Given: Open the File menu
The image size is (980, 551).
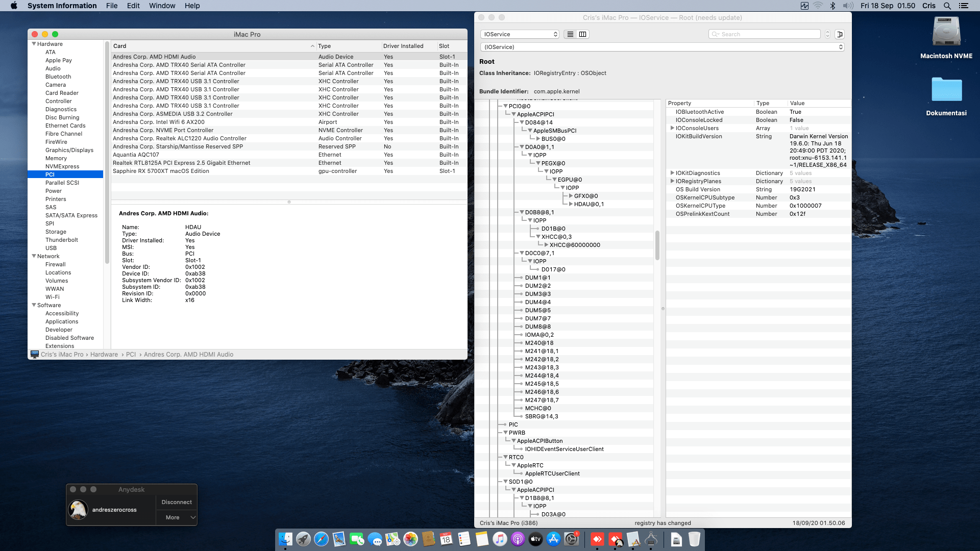Looking at the screenshot, I should [x=112, y=6].
